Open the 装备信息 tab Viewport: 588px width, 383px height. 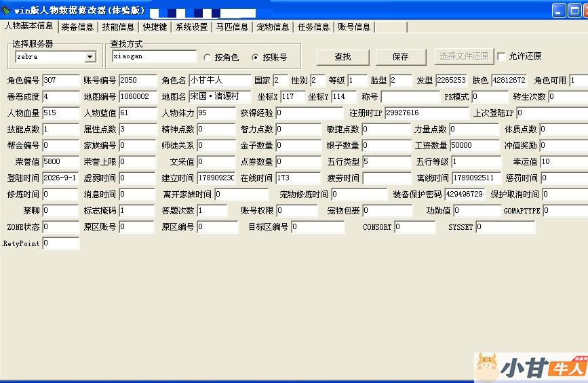click(77, 27)
